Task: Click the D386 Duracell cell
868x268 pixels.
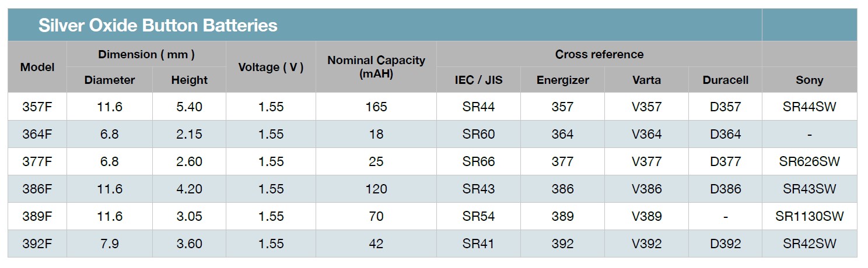Action: click(726, 189)
